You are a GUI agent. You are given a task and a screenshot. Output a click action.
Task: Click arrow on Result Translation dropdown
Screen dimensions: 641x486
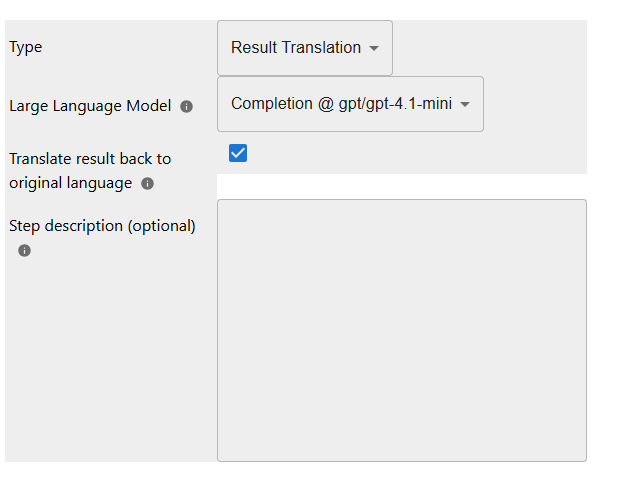[374, 48]
